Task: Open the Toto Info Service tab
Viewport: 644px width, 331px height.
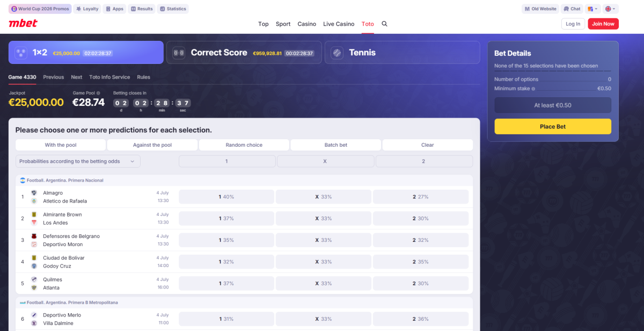Action: [109, 77]
